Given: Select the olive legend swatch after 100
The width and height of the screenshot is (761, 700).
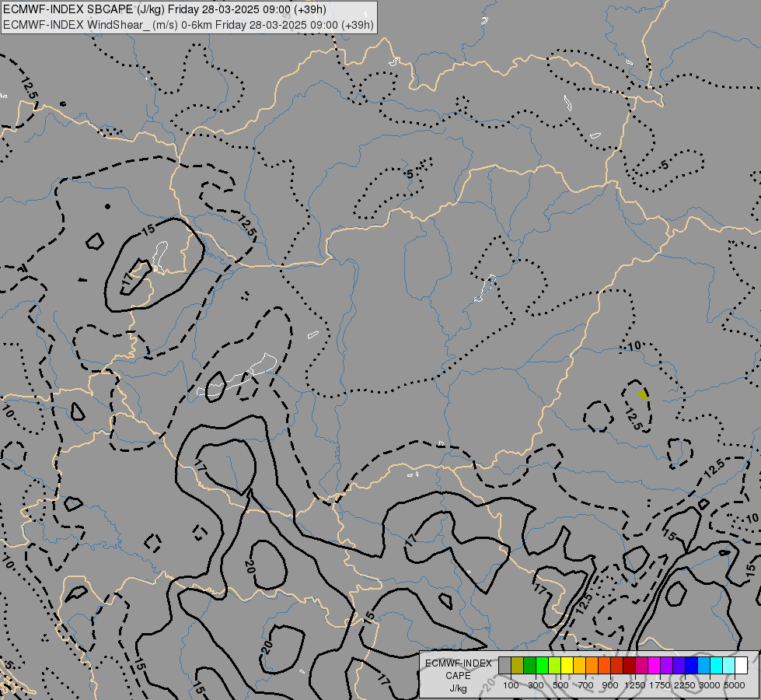Looking at the screenshot, I should pyautogui.click(x=518, y=666).
